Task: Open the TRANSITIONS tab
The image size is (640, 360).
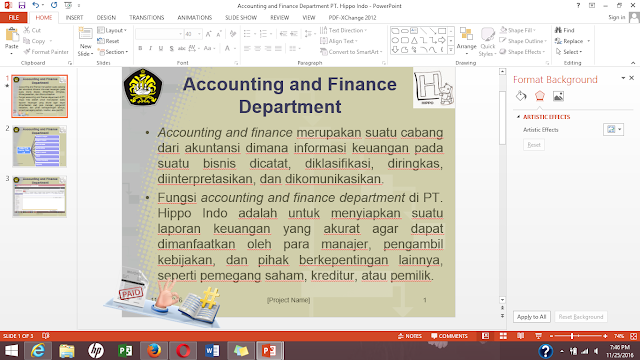Action: click(147, 18)
